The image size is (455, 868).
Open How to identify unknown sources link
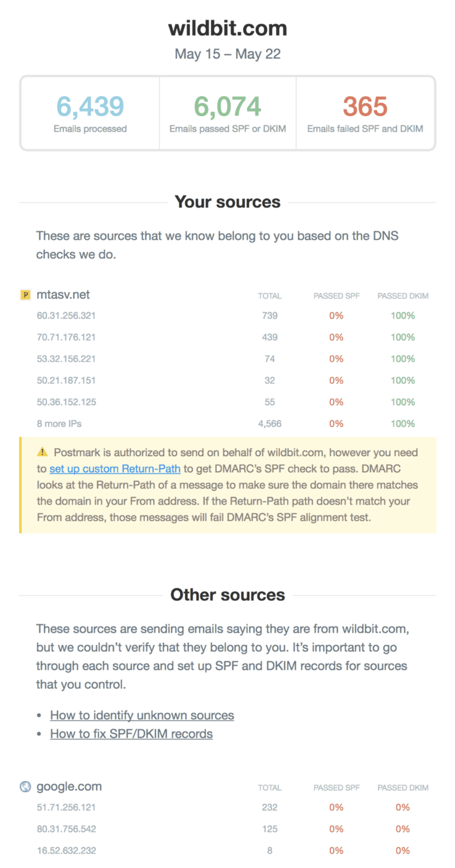(142, 715)
